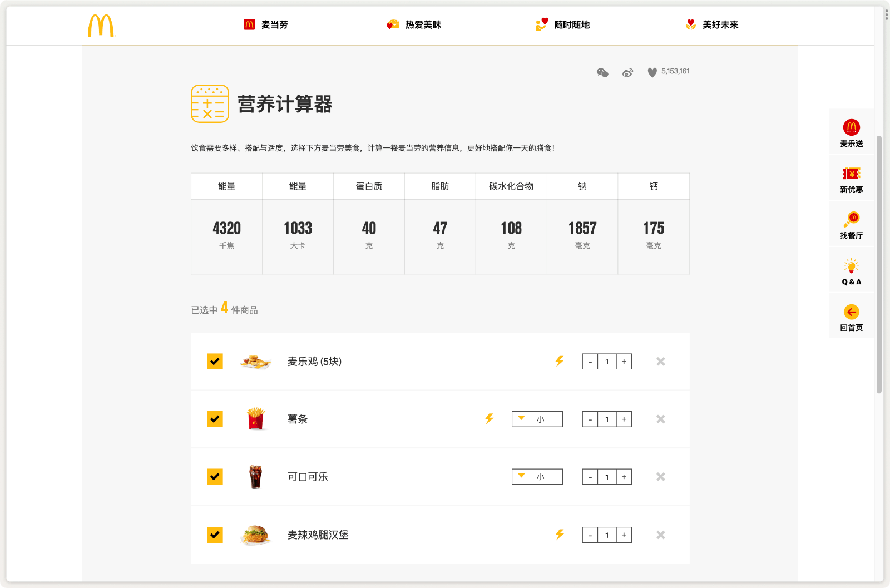Remove 薯条 with the X
The width and height of the screenshot is (890, 588).
(x=661, y=419)
